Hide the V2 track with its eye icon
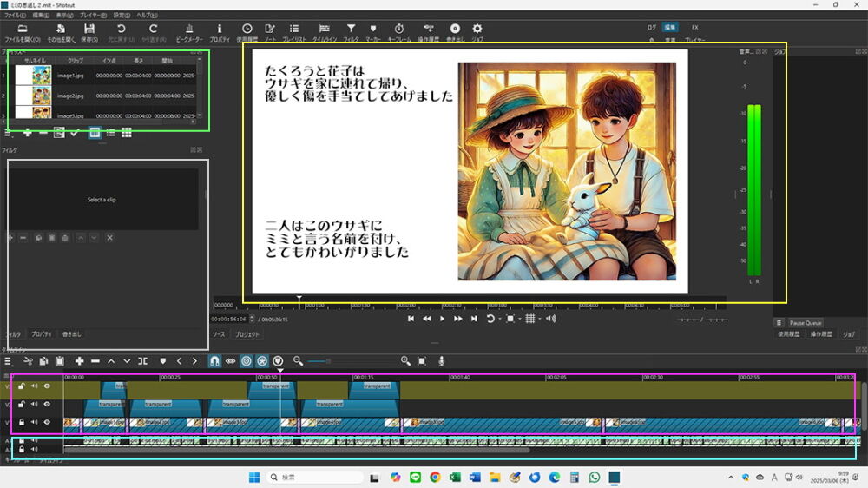The image size is (868, 488). click(47, 405)
